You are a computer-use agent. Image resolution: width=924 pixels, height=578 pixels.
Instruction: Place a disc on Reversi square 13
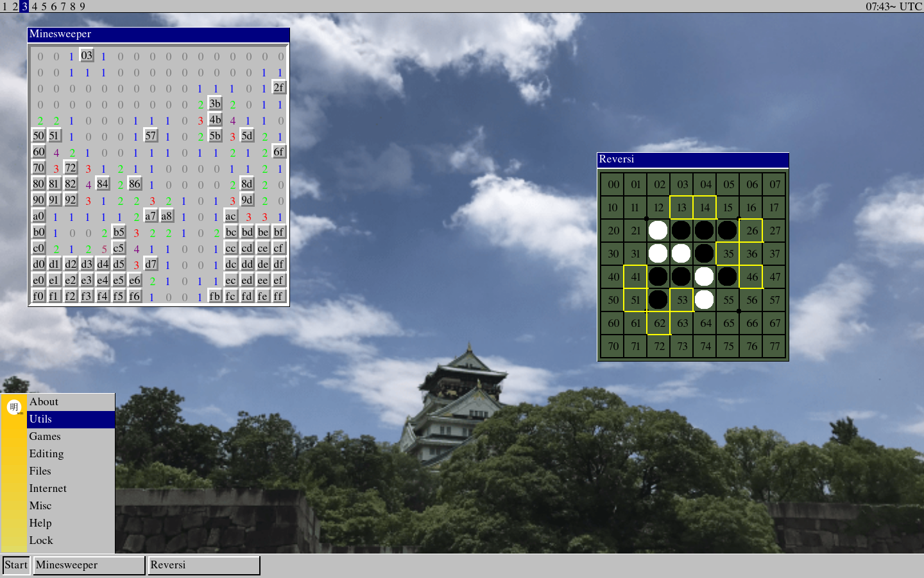681,207
